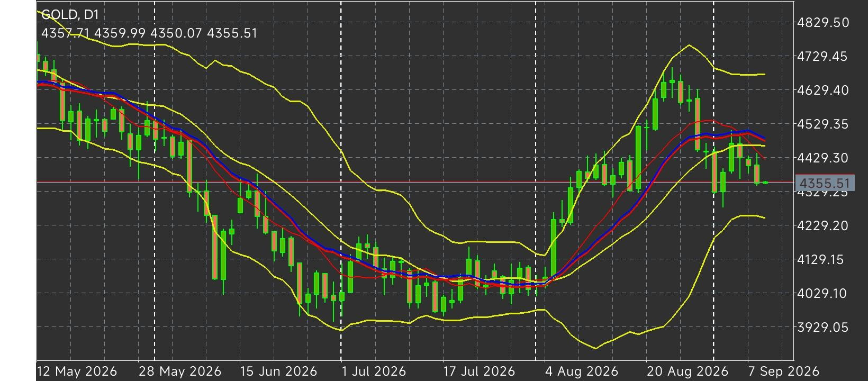
Task: Click the 4229.20 price scale label
Action: point(822,225)
